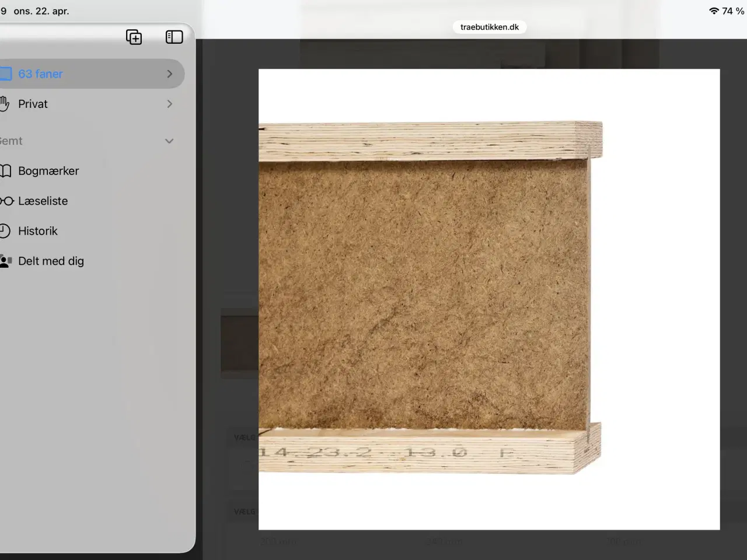The width and height of the screenshot is (747, 560).
Task: Collapse the Gemt section chevron
Action: pos(169,141)
